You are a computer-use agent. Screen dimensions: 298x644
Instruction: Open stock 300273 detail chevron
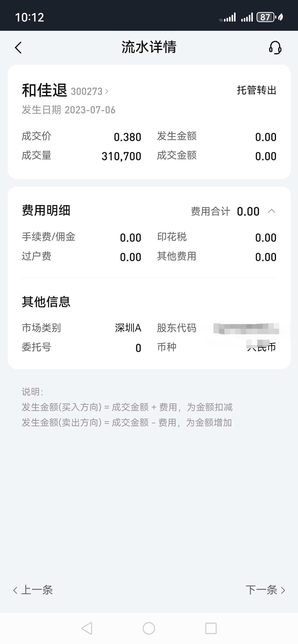point(107,91)
